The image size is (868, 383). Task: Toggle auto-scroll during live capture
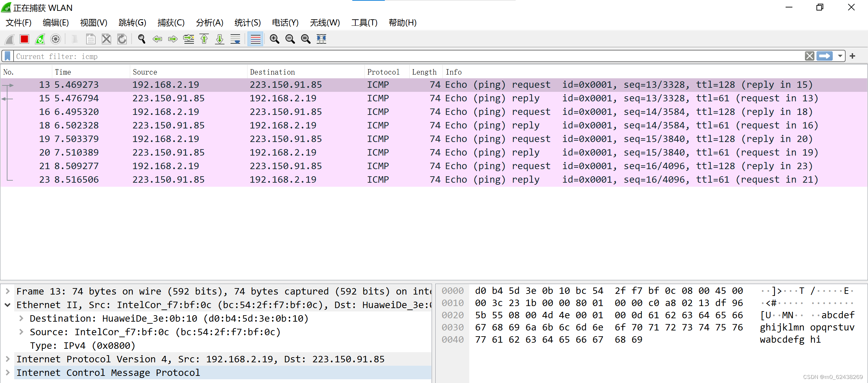pos(235,39)
